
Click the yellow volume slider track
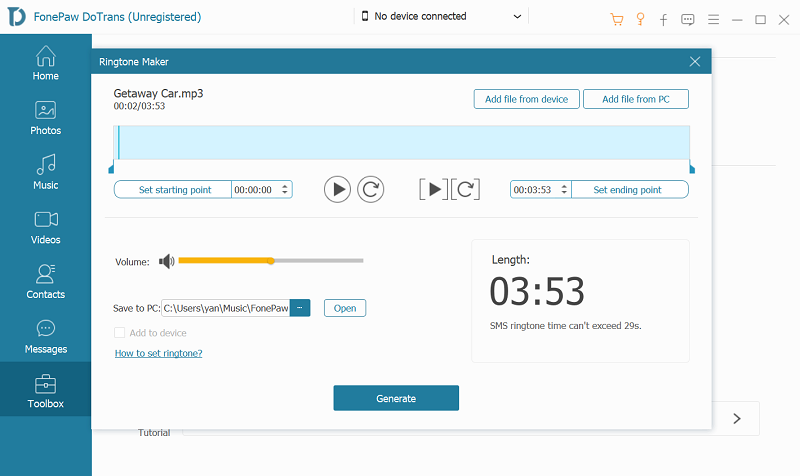225,261
